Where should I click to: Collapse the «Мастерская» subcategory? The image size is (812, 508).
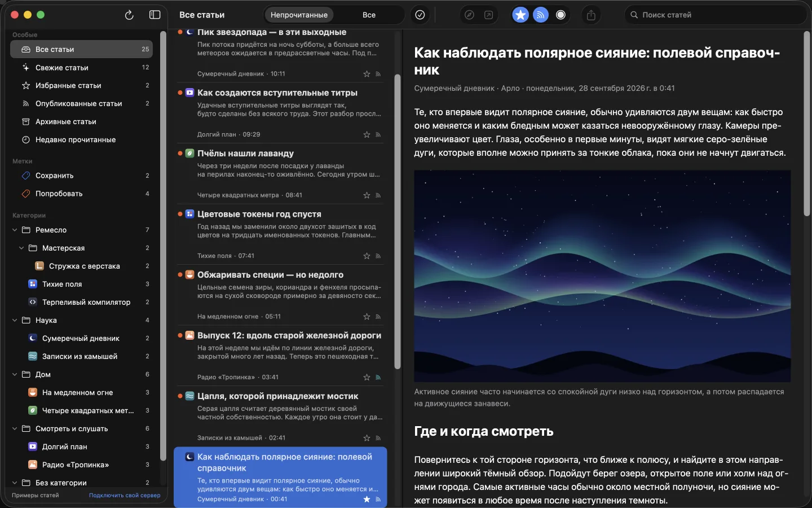pyautogui.click(x=21, y=248)
